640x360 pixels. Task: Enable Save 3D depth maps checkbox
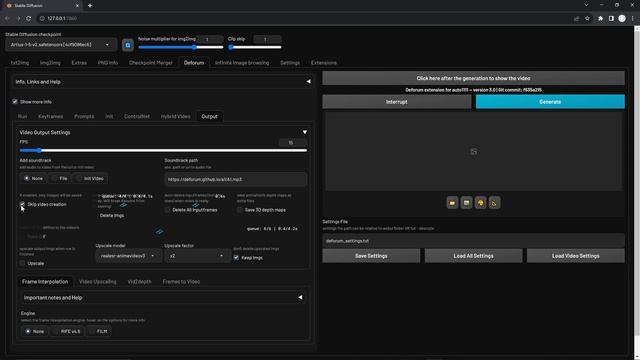pyautogui.click(x=240, y=210)
